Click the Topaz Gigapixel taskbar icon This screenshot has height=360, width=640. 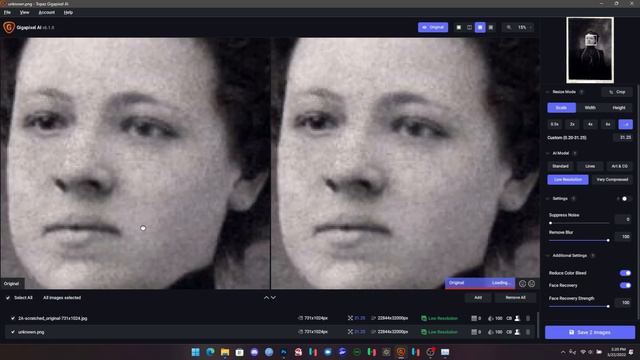coord(401,352)
